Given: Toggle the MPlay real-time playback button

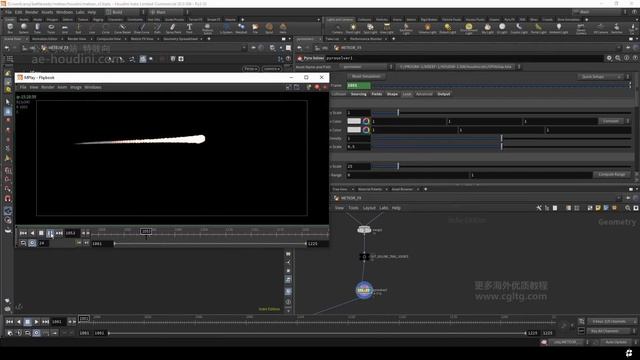Looking at the screenshot, I should pos(32,243).
